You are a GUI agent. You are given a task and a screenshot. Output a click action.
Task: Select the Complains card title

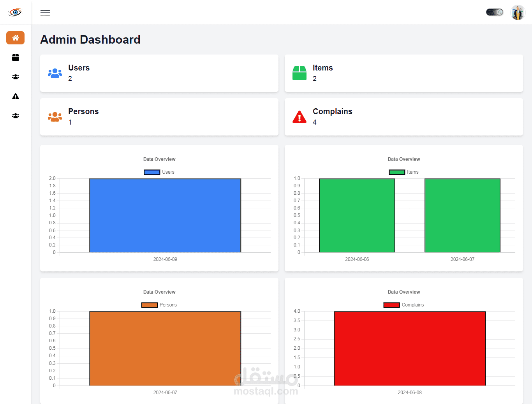click(x=333, y=111)
